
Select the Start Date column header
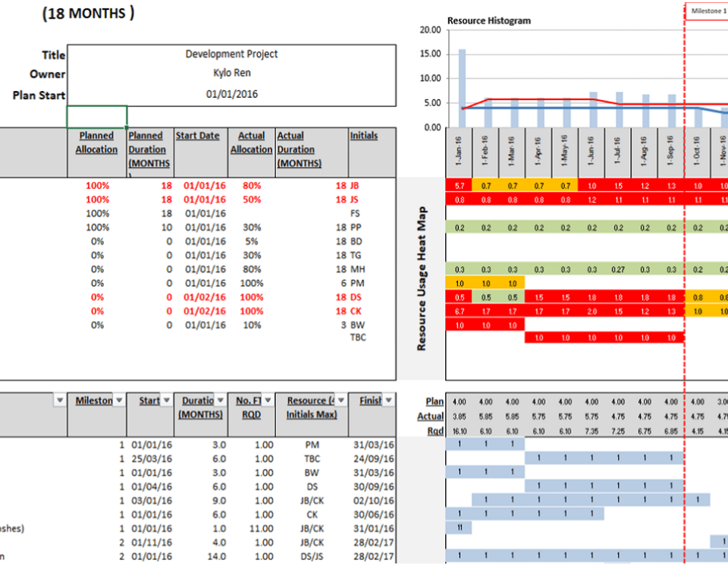point(200,152)
